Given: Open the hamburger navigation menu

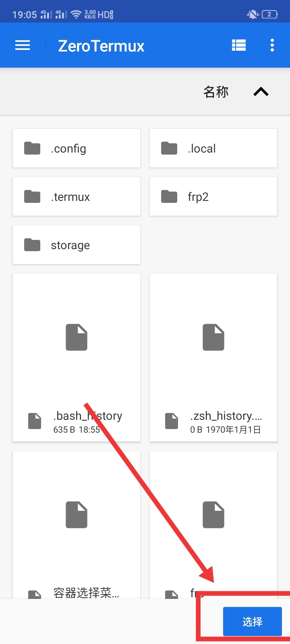Looking at the screenshot, I should pos(23,45).
